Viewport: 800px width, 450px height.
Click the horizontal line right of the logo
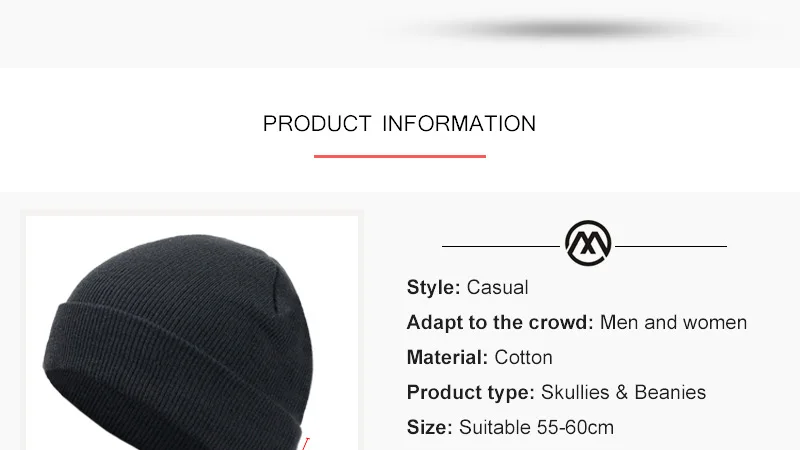coord(671,246)
